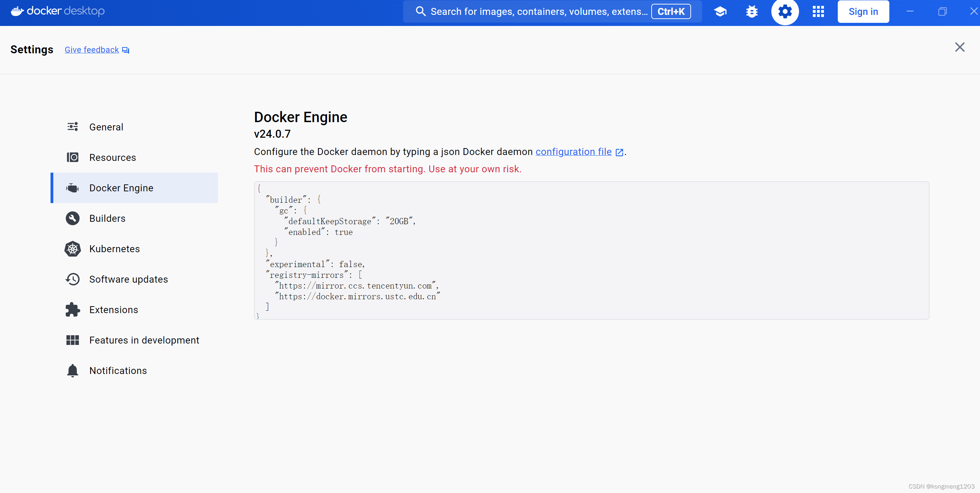Open the Give feedback link
Viewport: 980px width, 493px height.
pyautogui.click(x=92, y=50)
